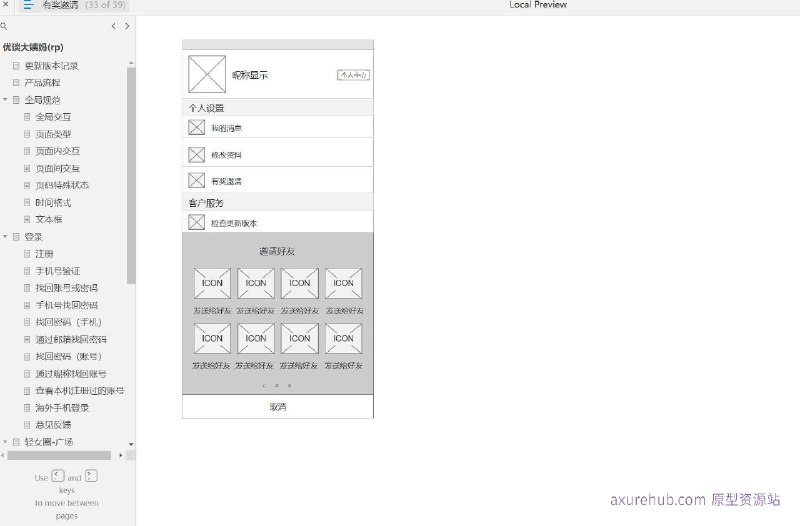Click sidebar horizontal scrollbar right arrow
The image size is (800, 526).
point(120,455)
